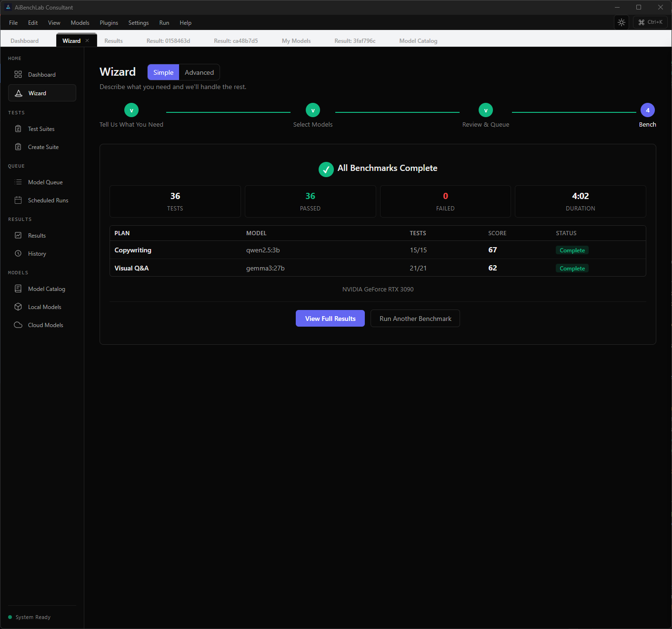672x629 pixels.
Task: Click the score 62 cell
Action: pos(492,268)
